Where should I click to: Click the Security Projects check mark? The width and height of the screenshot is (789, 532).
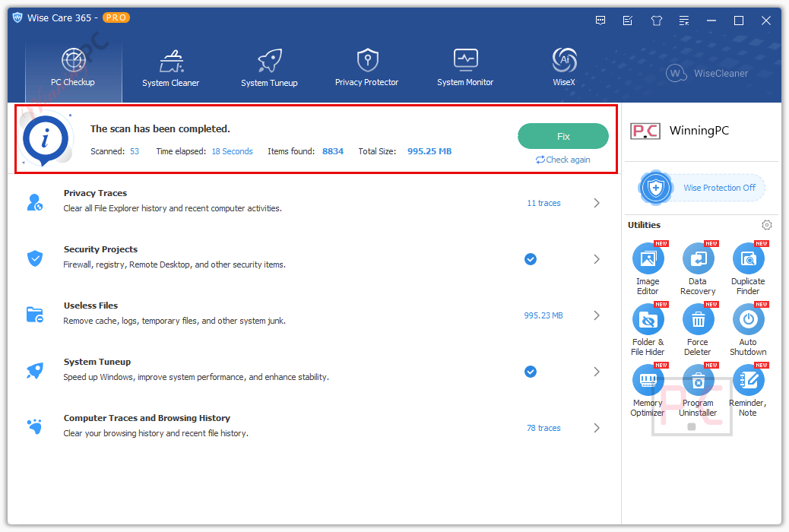click(531, 259)
